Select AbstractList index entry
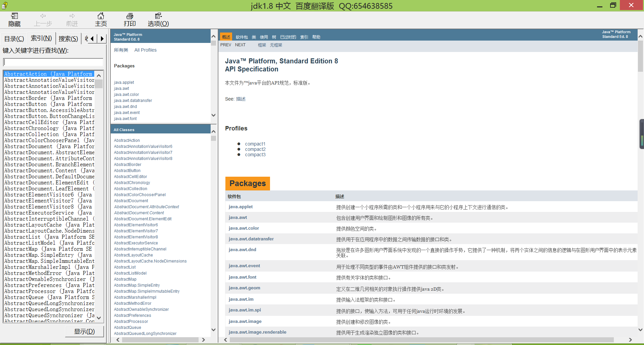This screenshot has width=644, height=345. click(49, 237)
